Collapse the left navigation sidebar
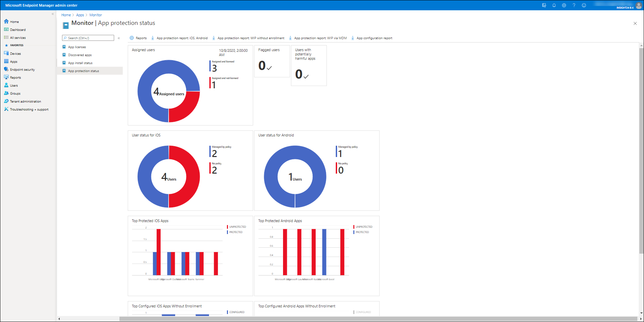 coord(52,14)
